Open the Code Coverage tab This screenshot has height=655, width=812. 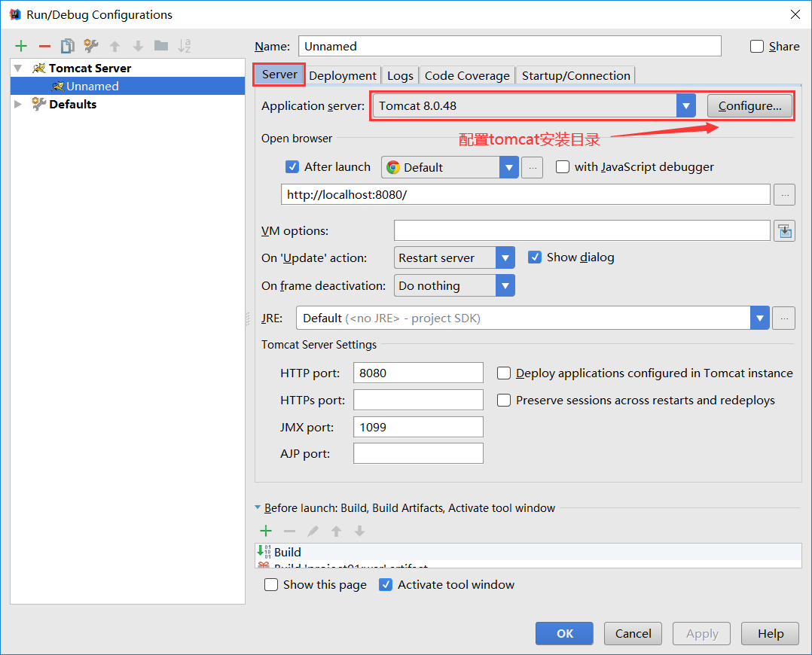click(x=467, y=75)
